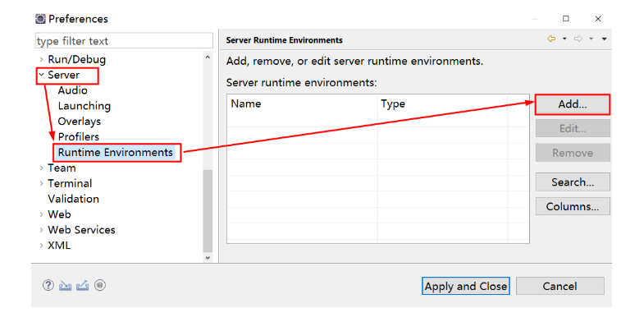
Task: Click the Search... button
Action: (573, 182)
